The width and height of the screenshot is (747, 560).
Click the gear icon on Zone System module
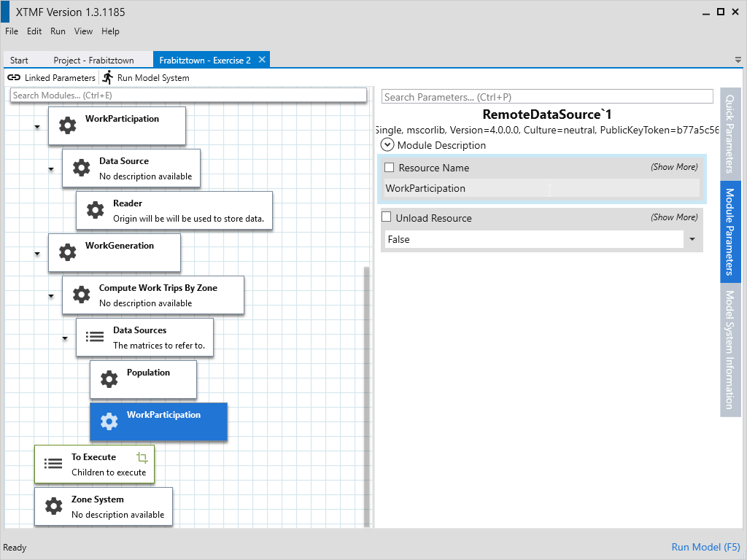click(53, 506)
